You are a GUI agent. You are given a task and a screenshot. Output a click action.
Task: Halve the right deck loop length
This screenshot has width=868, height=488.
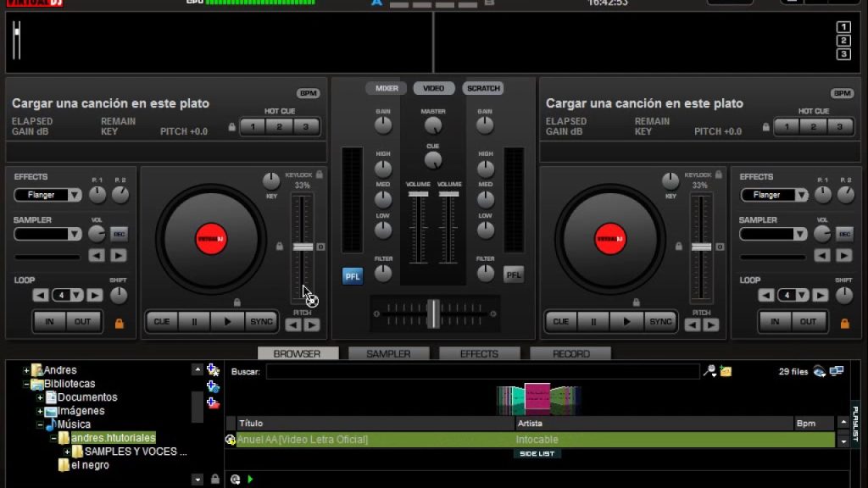click(765, 296)
